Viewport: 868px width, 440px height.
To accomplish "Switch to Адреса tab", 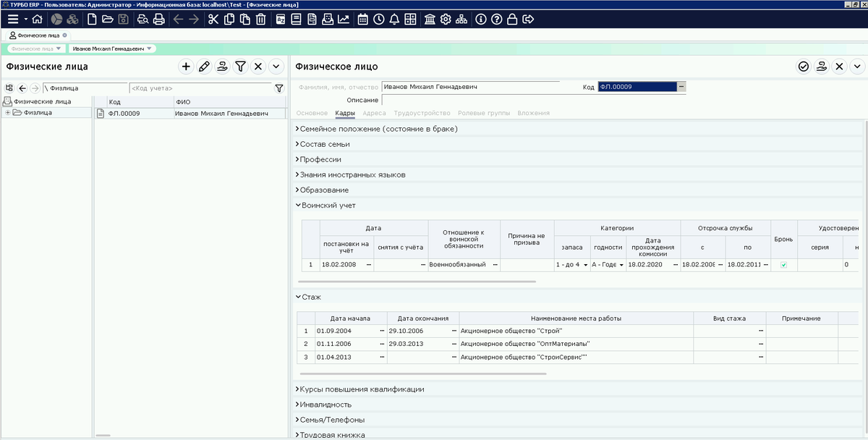I will pyautogui.click(x=374, y=113).
